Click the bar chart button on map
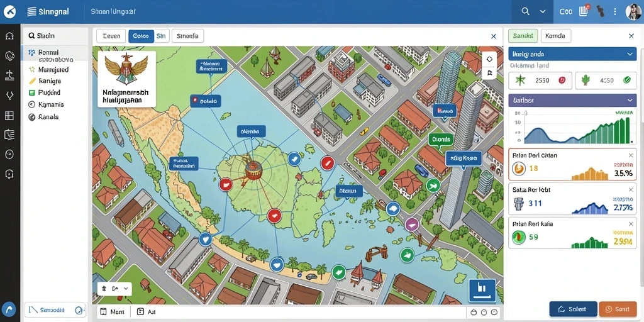 tap(482, 291)
